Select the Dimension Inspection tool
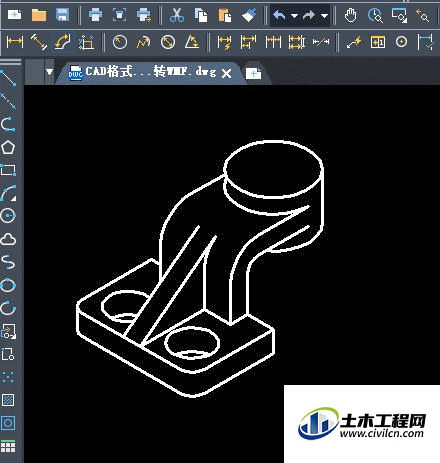 425,42
